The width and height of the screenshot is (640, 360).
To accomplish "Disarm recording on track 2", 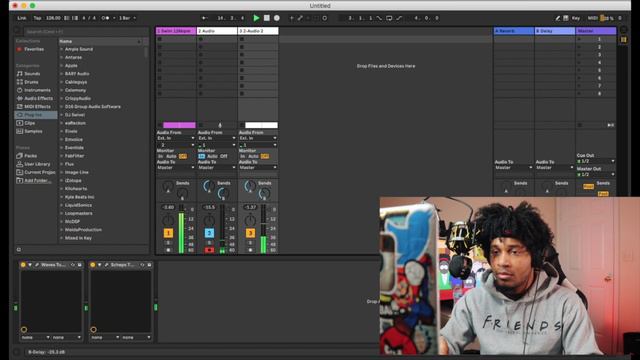I will [x=209, y=250].
